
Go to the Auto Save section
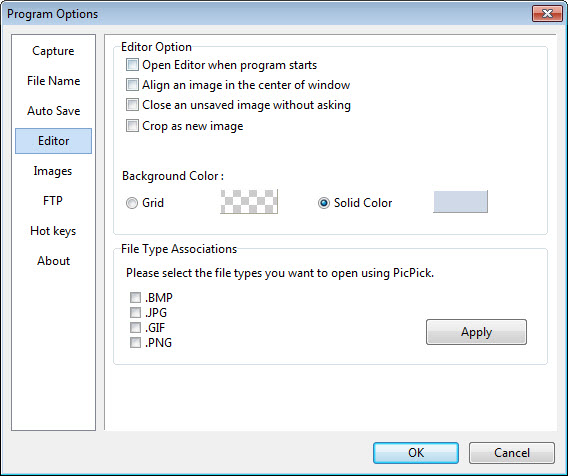click(53, 111)
